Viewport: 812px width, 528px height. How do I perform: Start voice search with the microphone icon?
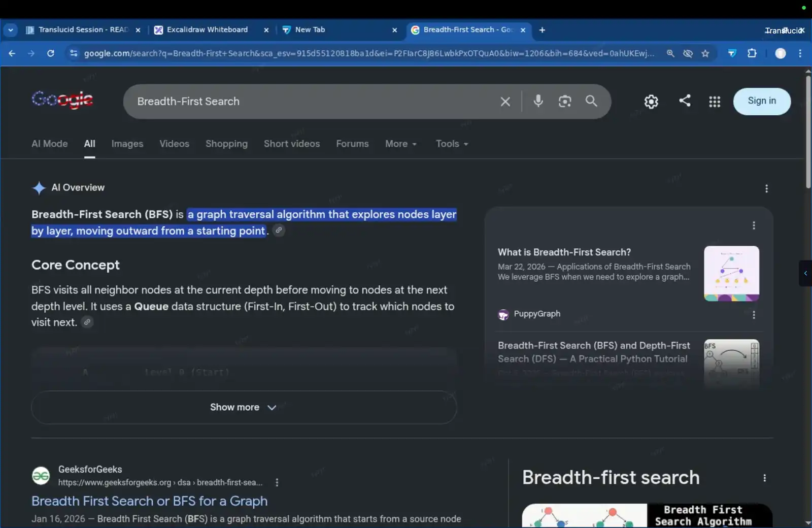click(538, 101)
